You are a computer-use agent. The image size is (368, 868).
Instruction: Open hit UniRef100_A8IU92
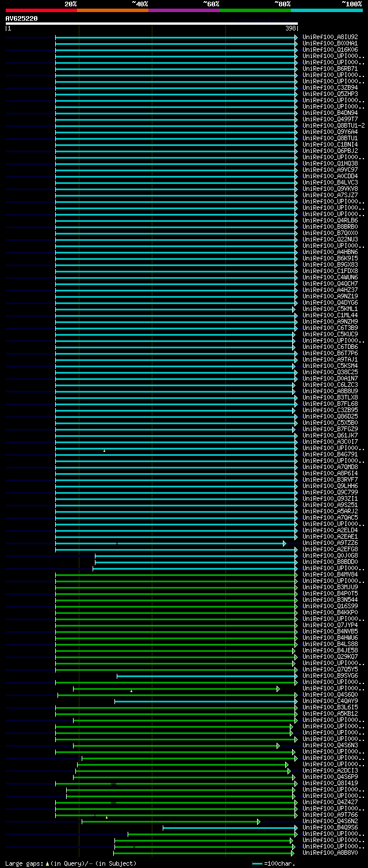(x=330, y=37)
